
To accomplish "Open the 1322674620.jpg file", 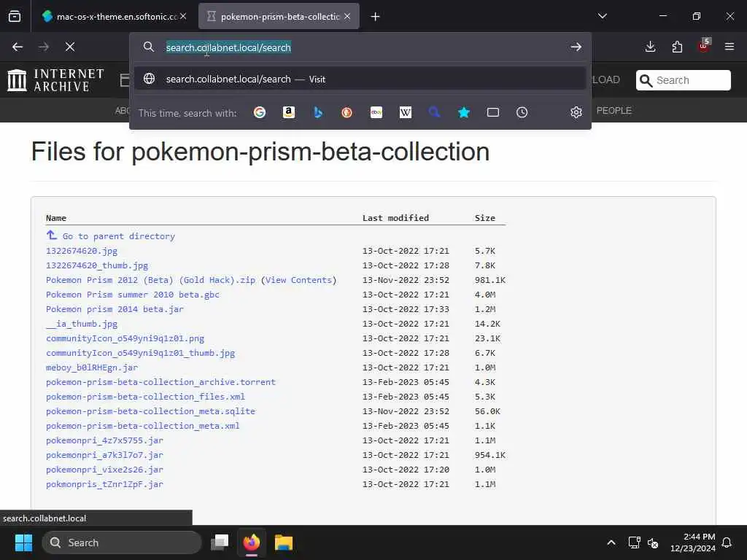I will coord(82,251).
